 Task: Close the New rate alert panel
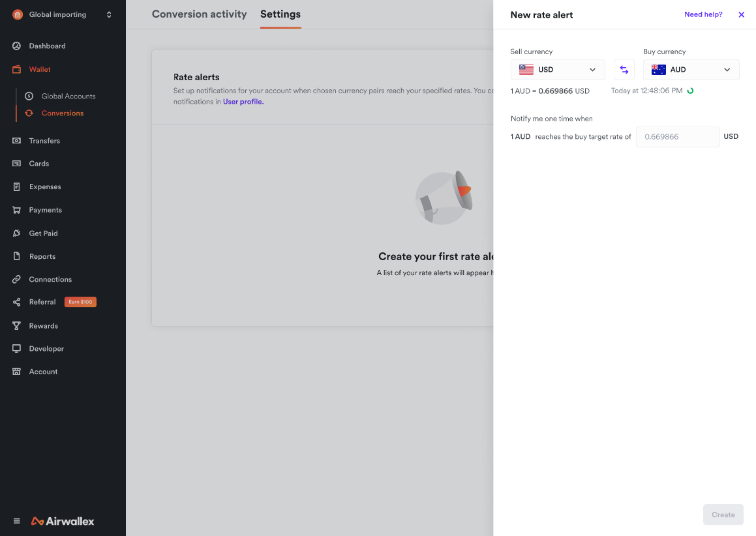coord(741,15)
